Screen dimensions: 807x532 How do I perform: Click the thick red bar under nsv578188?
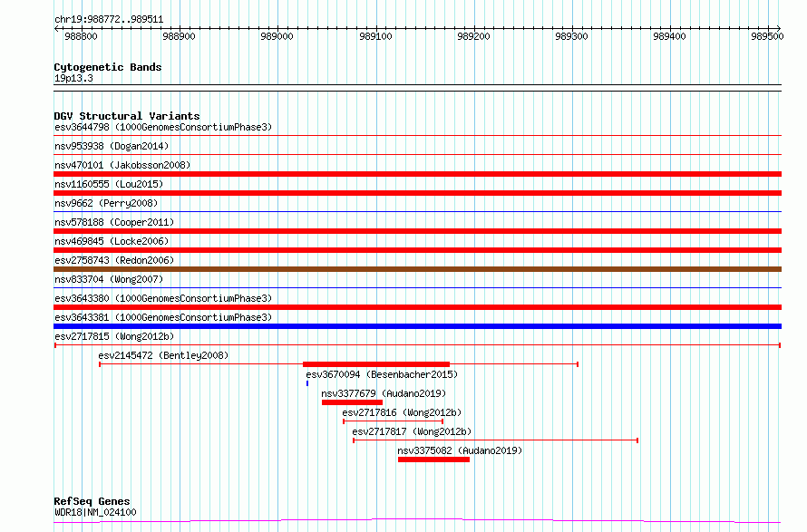417,231
